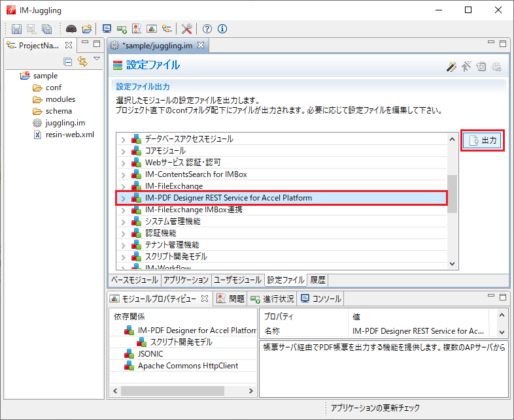Viewport: 514px width, 420px height.
Task: Click the grayed gear icon in header
Action: click(x=496, y=67)
